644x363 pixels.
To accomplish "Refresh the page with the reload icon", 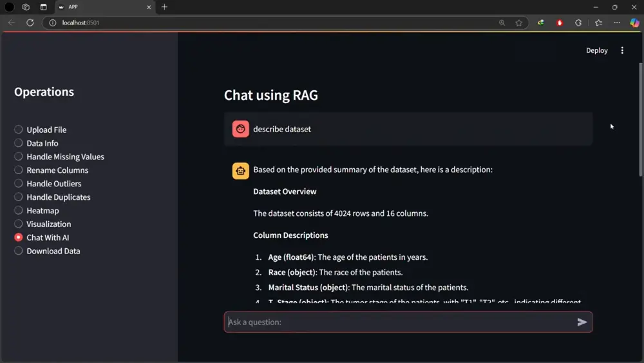I will pyautogui.click(x=30, y=23).
